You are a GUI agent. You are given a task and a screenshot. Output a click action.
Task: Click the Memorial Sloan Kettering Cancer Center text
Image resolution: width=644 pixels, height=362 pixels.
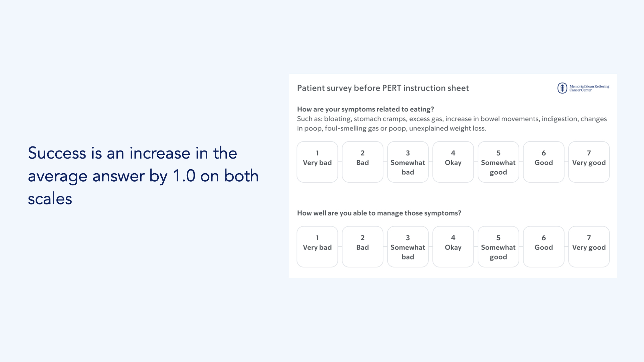tap(589, 88)
